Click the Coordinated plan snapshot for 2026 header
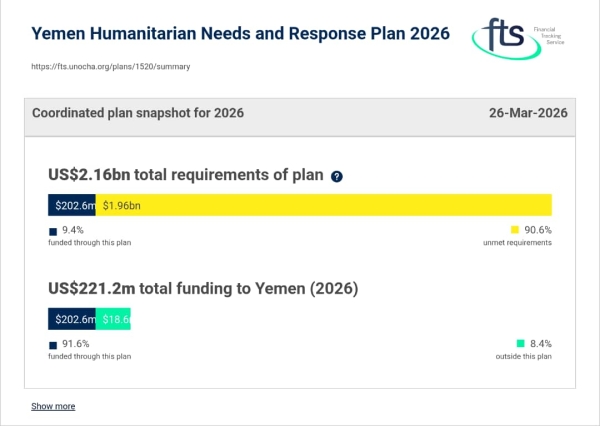 pos(138,113)
